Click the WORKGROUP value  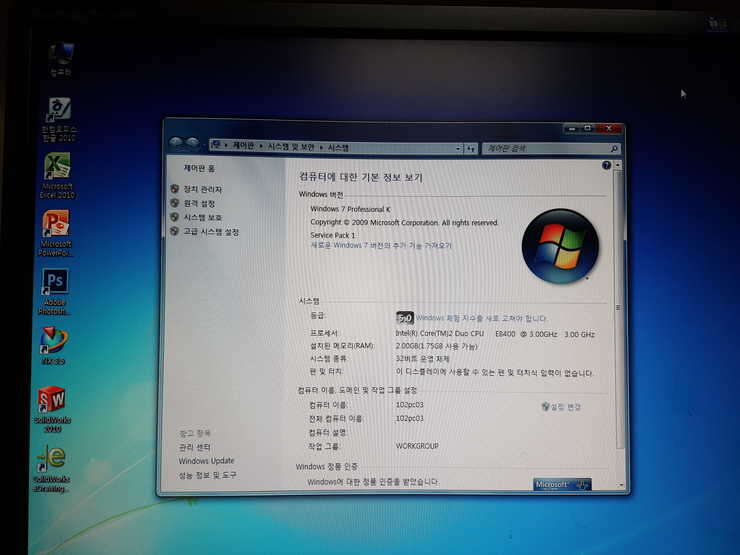click(417, 446)
